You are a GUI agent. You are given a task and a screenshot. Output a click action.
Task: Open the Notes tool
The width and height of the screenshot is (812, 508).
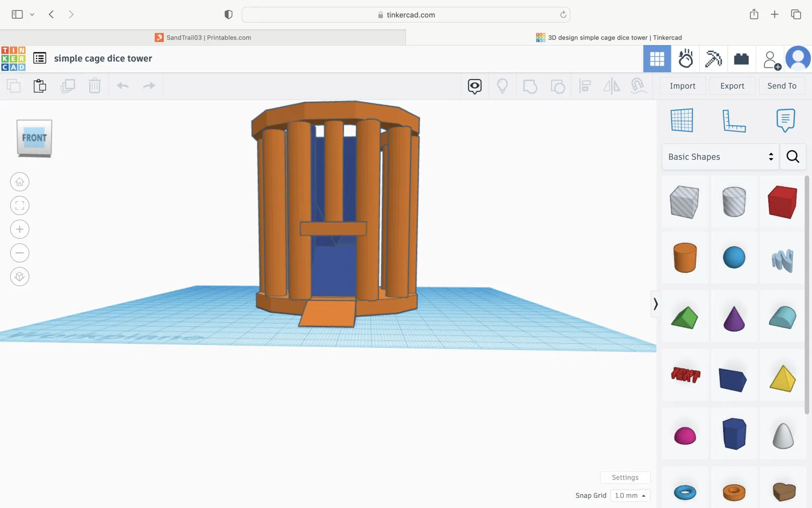[785, 120]
